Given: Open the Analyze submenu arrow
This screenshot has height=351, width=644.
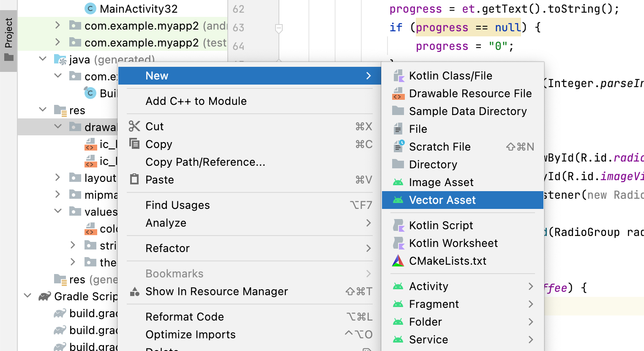Looking at the screenshot, I should pyautogui.click(x=368, y=223).
